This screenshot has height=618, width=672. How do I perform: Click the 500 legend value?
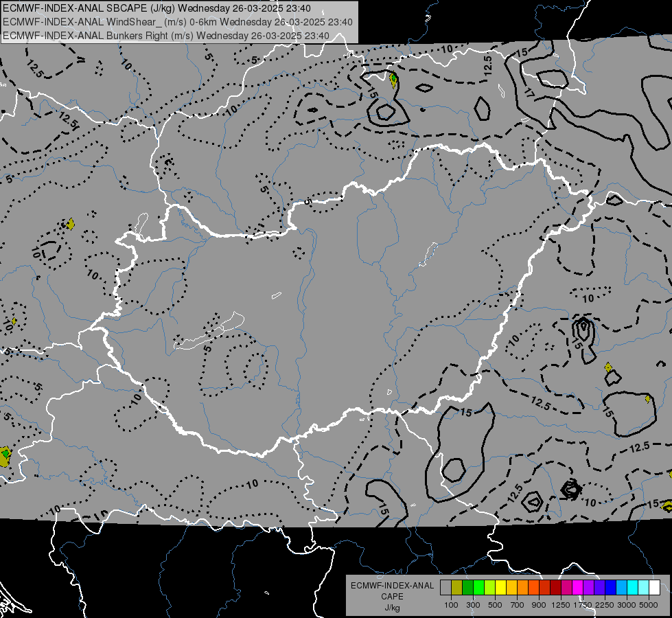coord(495,605)
